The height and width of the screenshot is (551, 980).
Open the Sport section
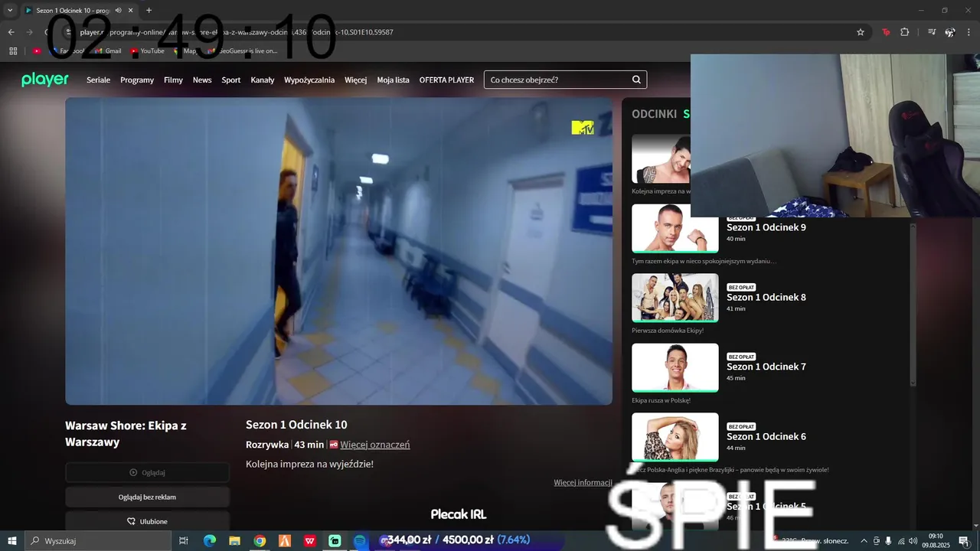[231, 80]
